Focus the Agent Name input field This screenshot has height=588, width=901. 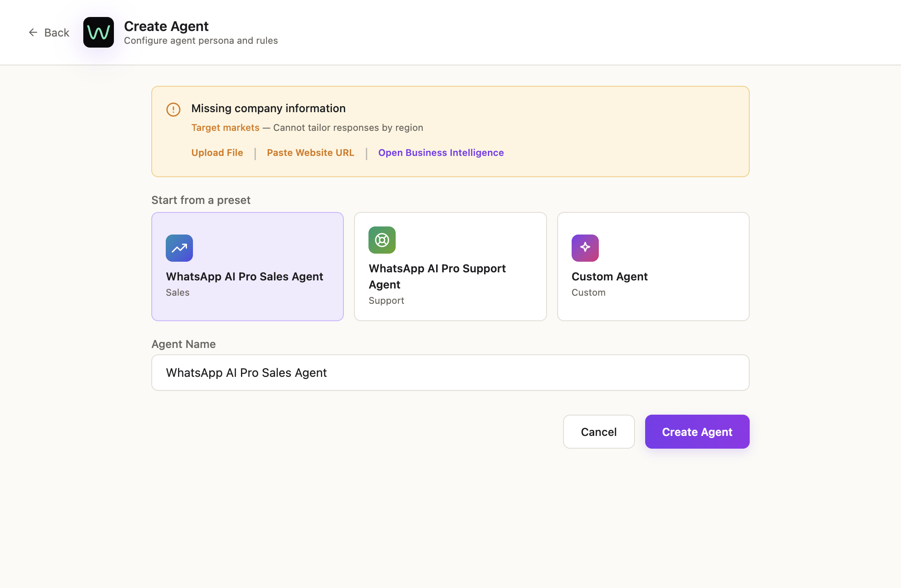(450, 373)
